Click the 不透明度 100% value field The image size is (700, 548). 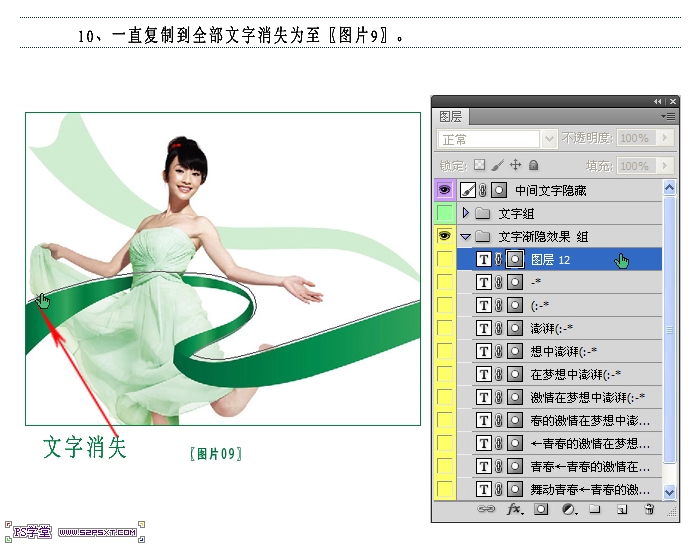(x=636, y=138)
